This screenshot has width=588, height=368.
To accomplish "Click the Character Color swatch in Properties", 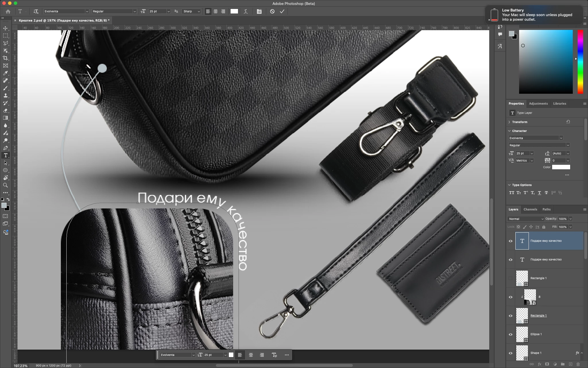I will 561,167.
